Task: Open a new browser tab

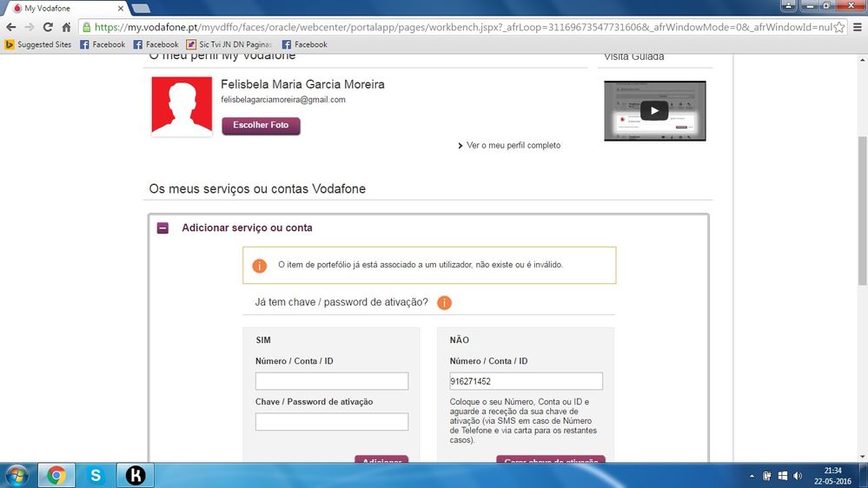Action: click(141, 9)
